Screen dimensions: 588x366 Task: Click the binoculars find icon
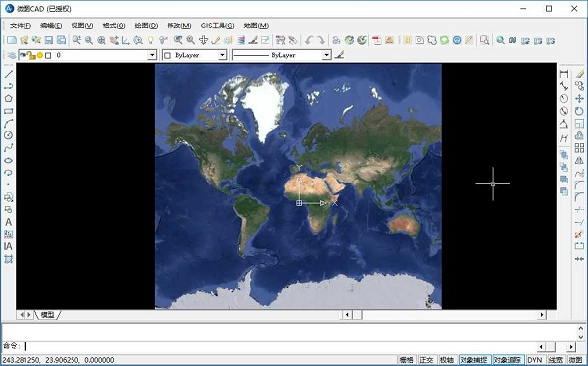tap(513, 40)
